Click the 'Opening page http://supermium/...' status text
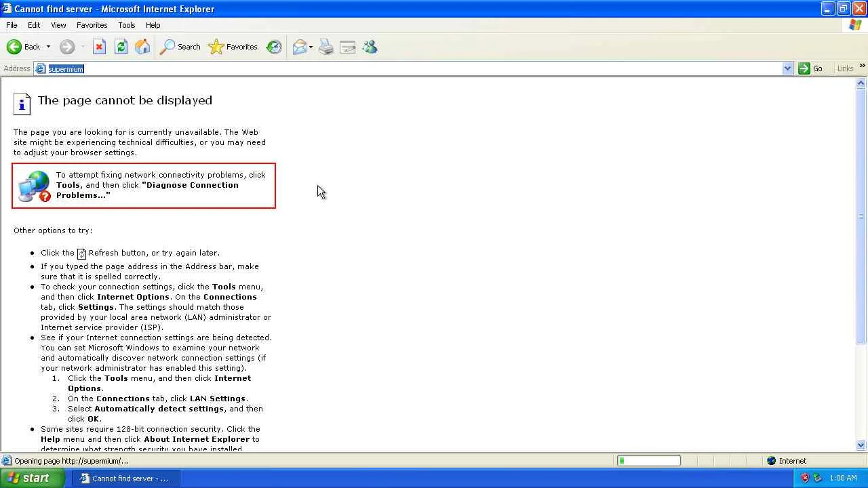Image resolution: width=868 pixels, height=488 pixels. click(71, 461)
